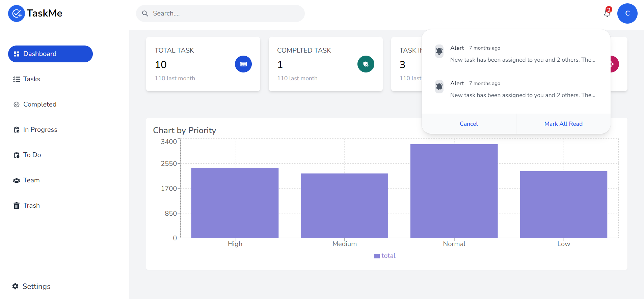Click the Low priority bar
The image size is (644, 299).
click(564, 205)
